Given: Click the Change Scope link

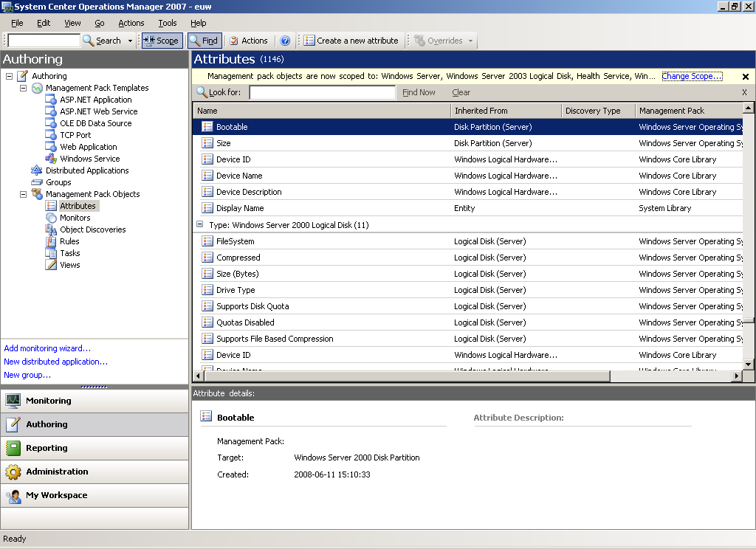Looking at the screenshot, I should (692, 76).
